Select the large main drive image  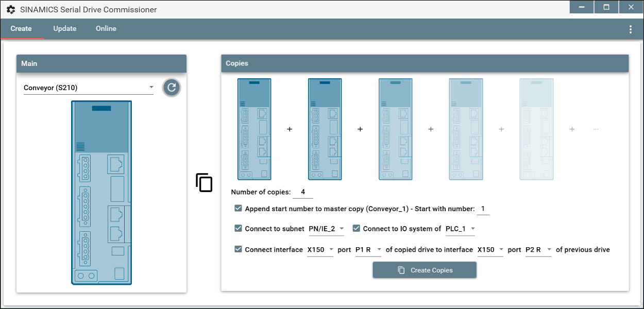point(101,193)
